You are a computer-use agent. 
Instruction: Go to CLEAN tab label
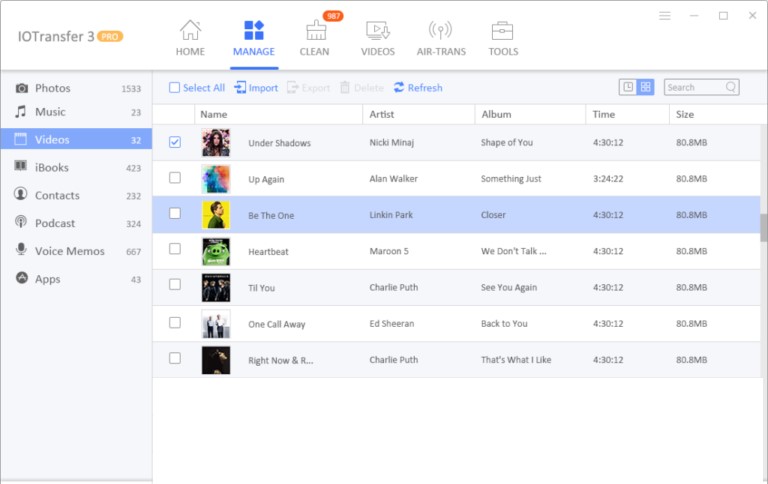[x=314, y=51]
